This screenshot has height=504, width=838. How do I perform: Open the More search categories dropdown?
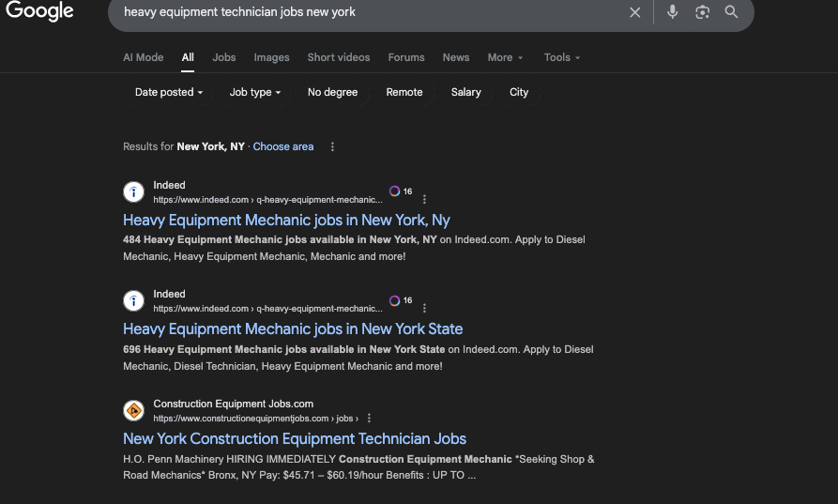[x=505, y=57]
